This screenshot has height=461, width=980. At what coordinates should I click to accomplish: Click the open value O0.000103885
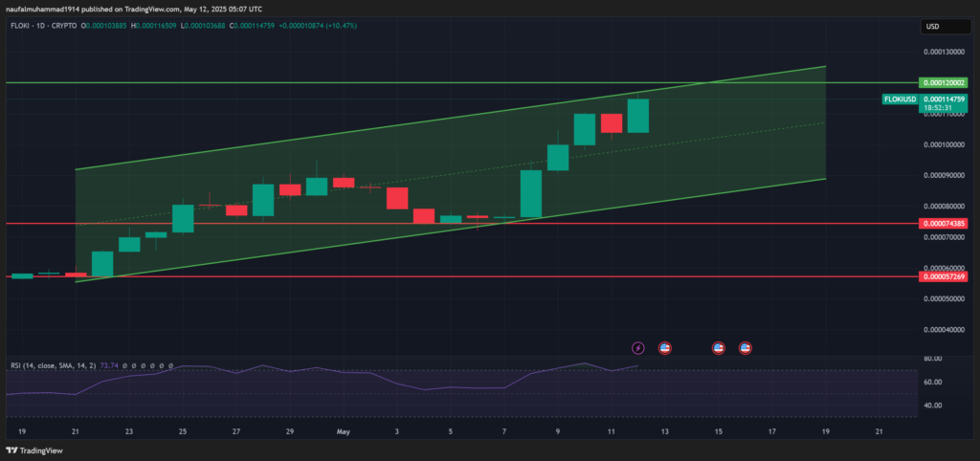(103, 26)
